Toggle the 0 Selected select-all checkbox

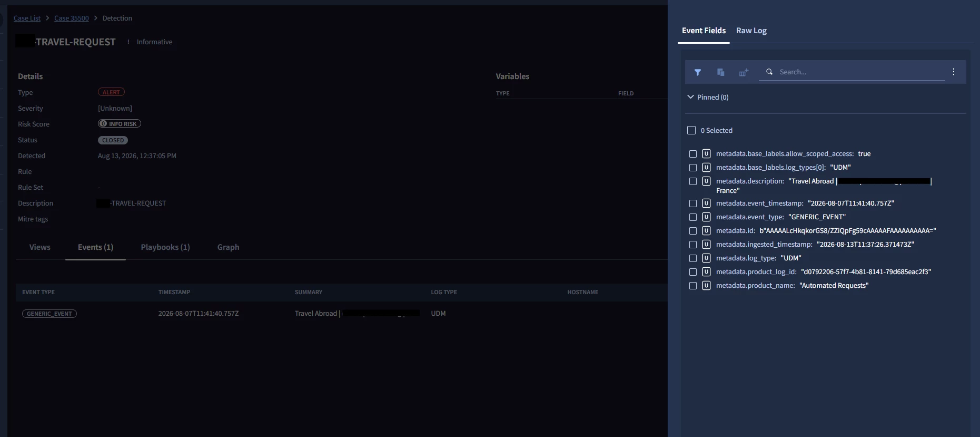click(691, 130)
